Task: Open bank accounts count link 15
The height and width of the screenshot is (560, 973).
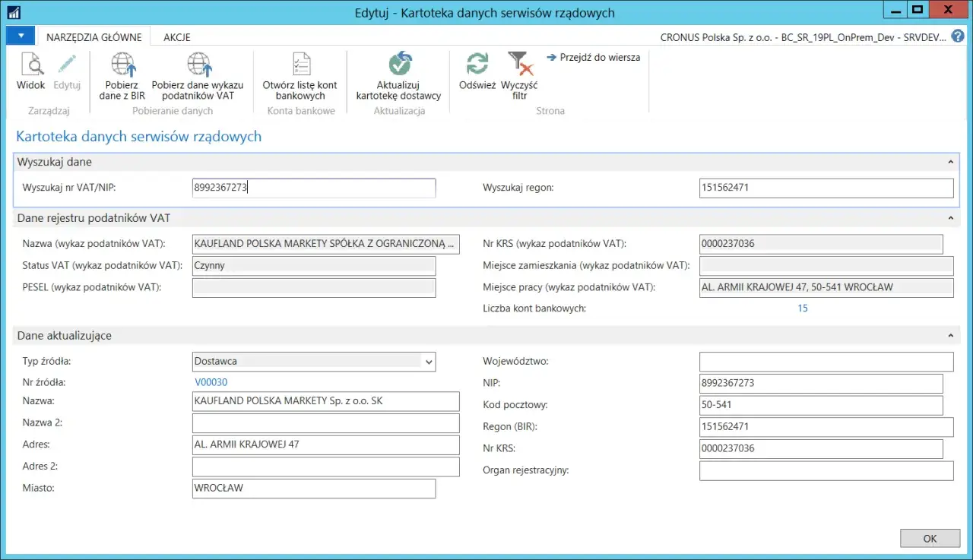Action: 803,308
